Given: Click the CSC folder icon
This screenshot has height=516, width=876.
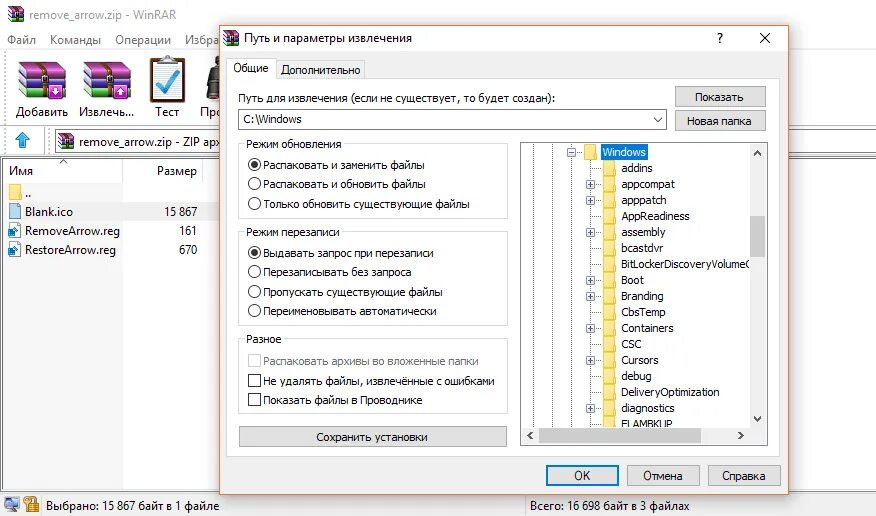Looking at the screenshot, I should [610, 344].
